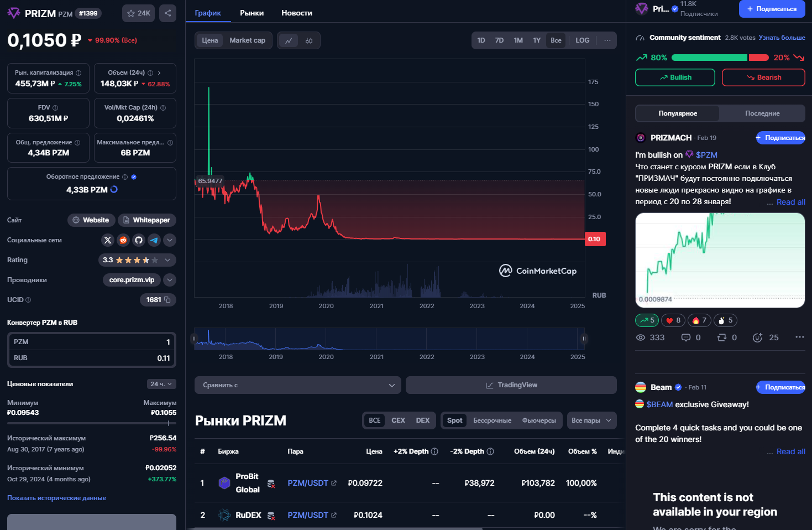This screenshot has height=530, width=812.
Task: Open the Whitepaper link
Action: [146, 220]
